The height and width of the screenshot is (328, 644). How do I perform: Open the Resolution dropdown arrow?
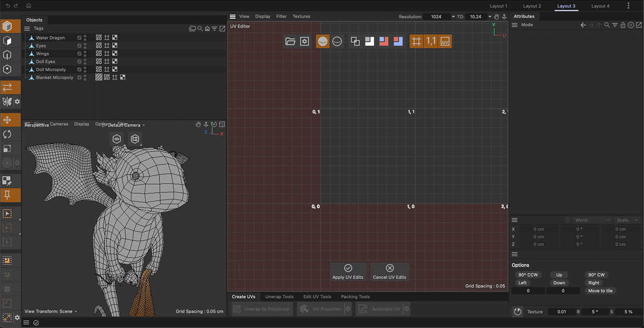pyautogui.click(x=453, y=17)
